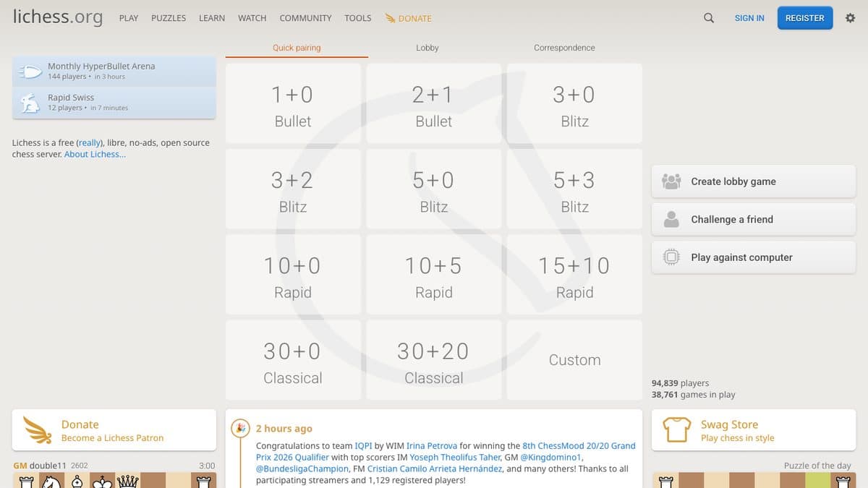
Task: Start a 2+1 Bullet game
Action: tap(434, 103)
